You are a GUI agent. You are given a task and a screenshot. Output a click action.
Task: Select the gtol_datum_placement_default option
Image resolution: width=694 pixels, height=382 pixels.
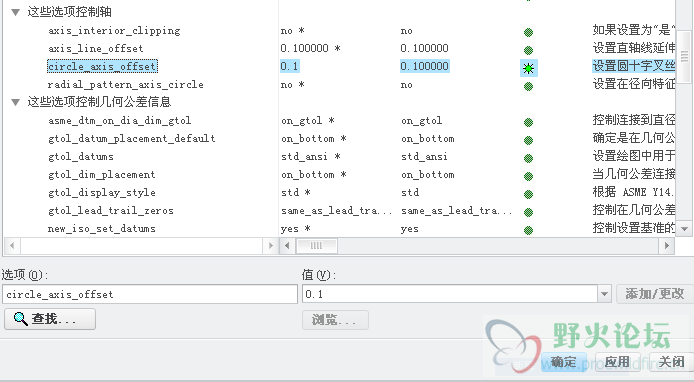point(131,139)
